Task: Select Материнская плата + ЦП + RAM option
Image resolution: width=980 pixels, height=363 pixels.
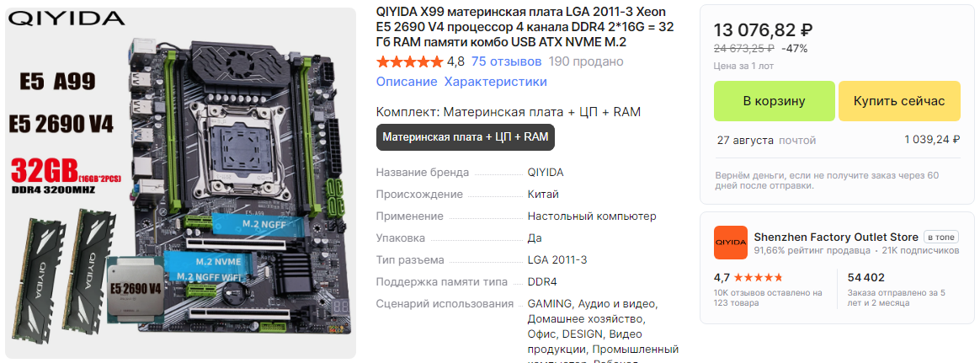Action: (465, 137)
